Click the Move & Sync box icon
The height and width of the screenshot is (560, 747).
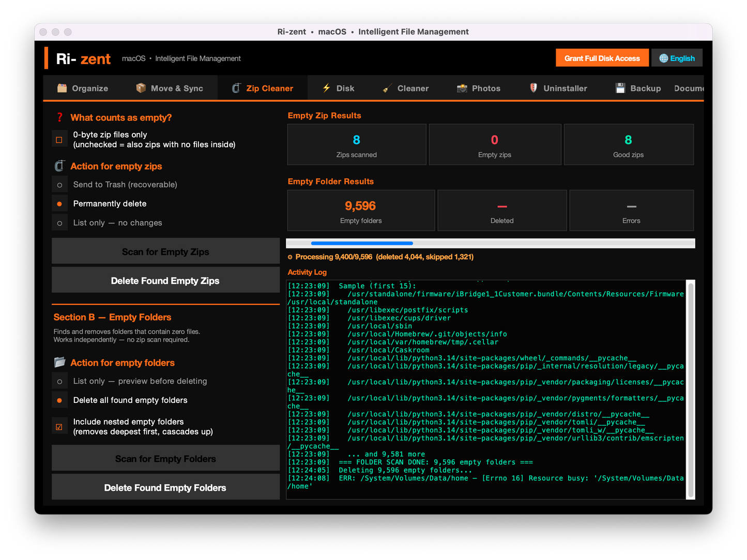pyautogui.click(x=141, y=88)
